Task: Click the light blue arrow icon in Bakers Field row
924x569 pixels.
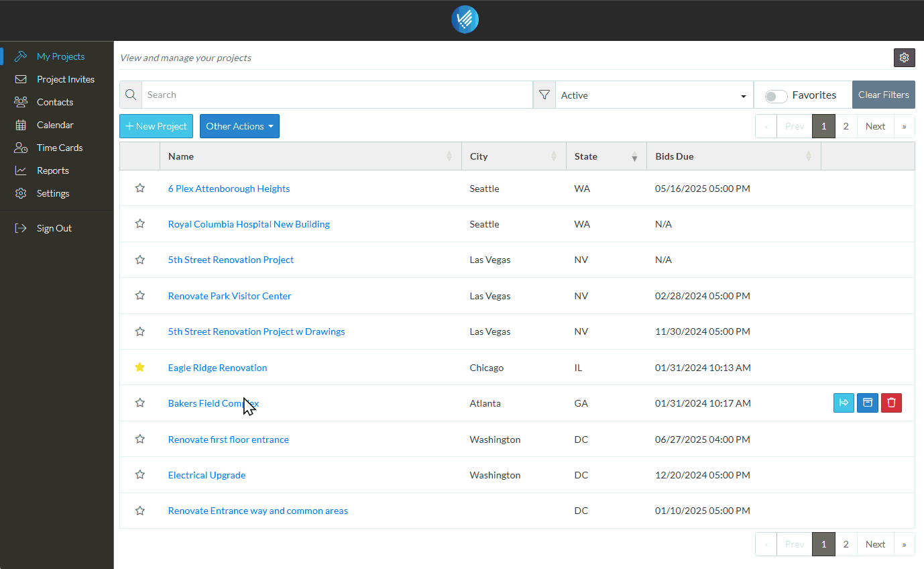Action: pos(844,403)
